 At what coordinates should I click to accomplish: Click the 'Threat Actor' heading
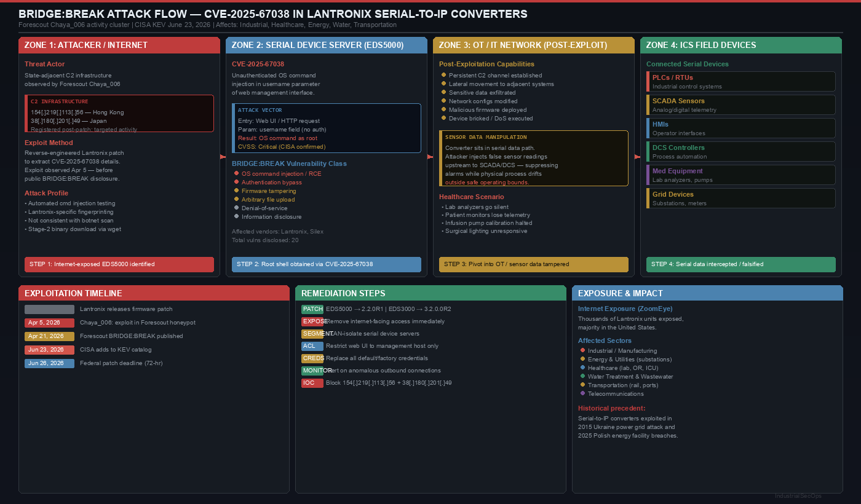pyautogui.click(x=44, y=64)
